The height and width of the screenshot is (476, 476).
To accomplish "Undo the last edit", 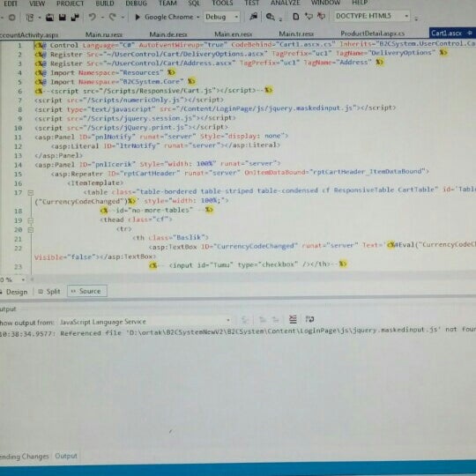I will [x=92, y=17].
